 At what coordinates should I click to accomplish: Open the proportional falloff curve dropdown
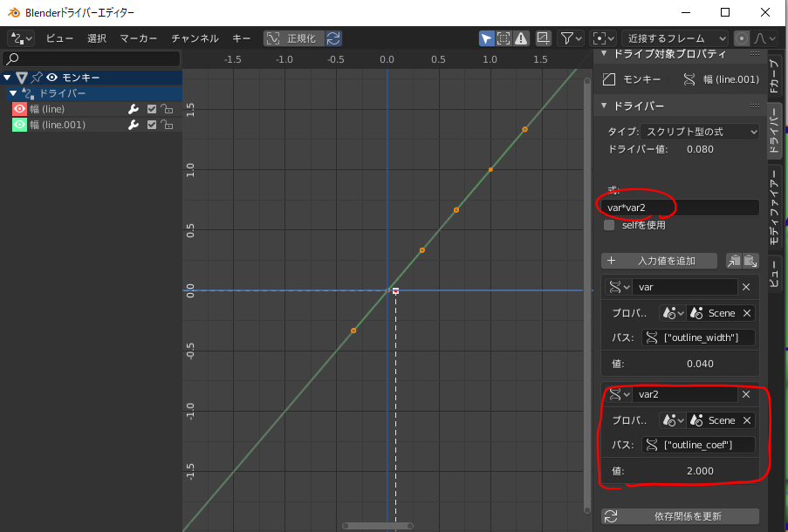click(x=765, y=38)
